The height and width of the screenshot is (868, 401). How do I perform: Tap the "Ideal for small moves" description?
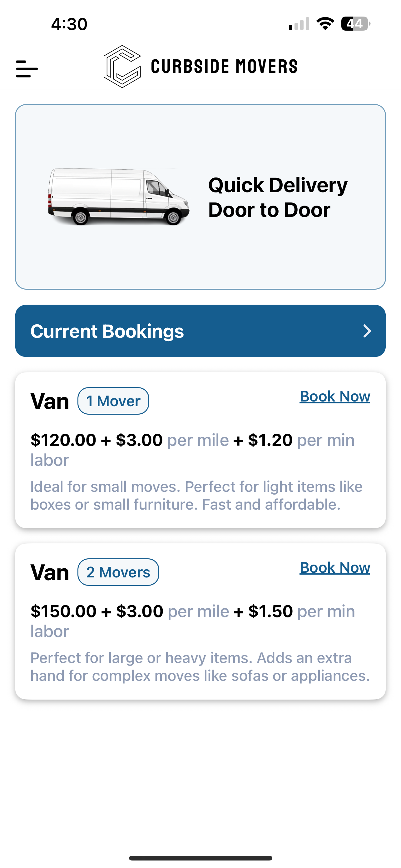point(196,495)
